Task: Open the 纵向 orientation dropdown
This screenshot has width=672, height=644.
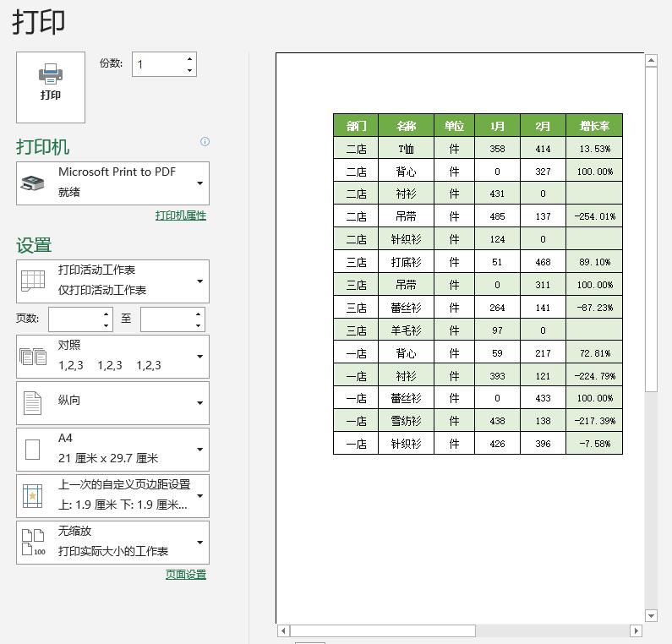Action: (112, 403)
